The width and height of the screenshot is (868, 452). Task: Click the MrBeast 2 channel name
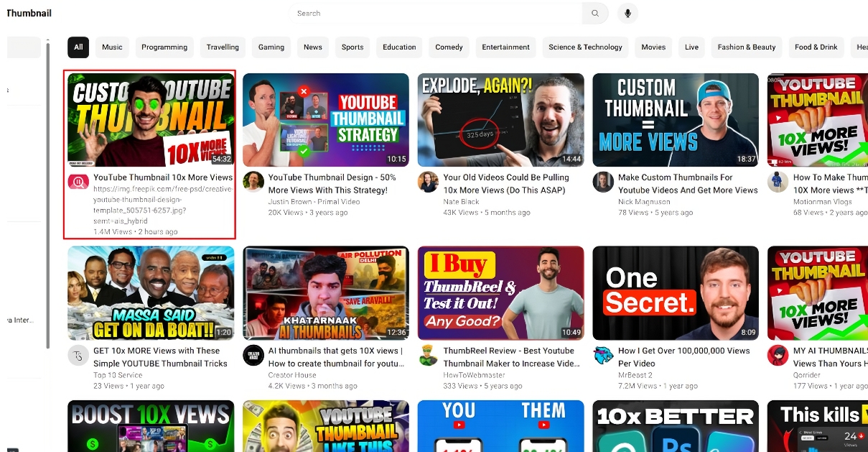[x=635, y=375]
